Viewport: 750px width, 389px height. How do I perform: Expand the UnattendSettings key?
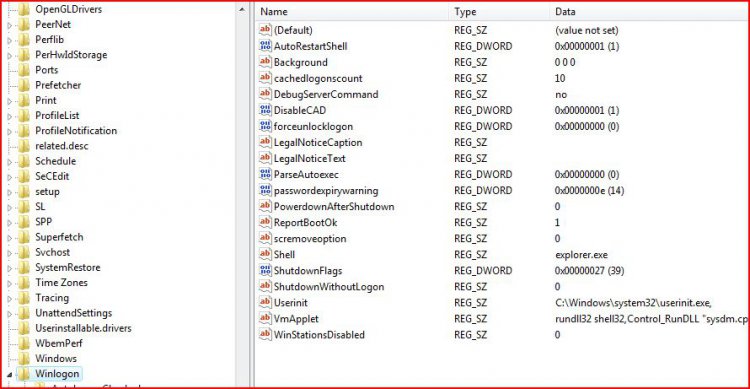click(10, 314)
